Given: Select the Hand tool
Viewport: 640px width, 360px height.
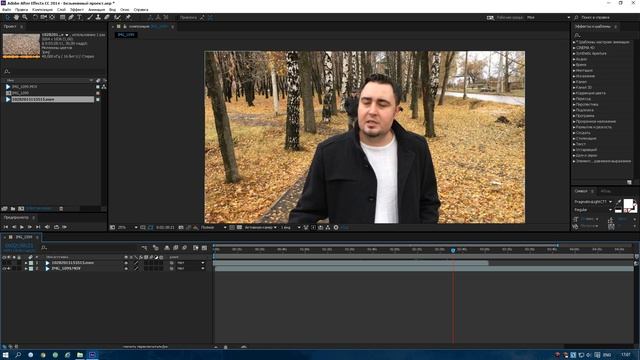Looking at the screenshot, I should click(16, 18).
